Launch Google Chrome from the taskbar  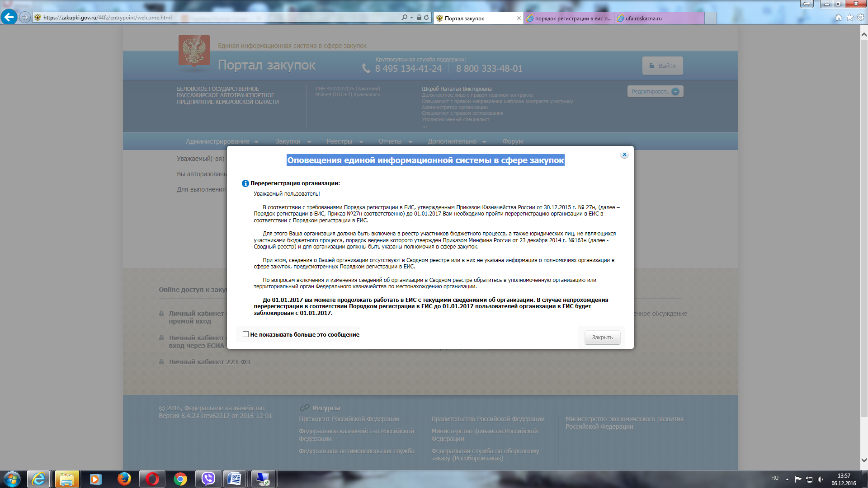coord(180,479)
